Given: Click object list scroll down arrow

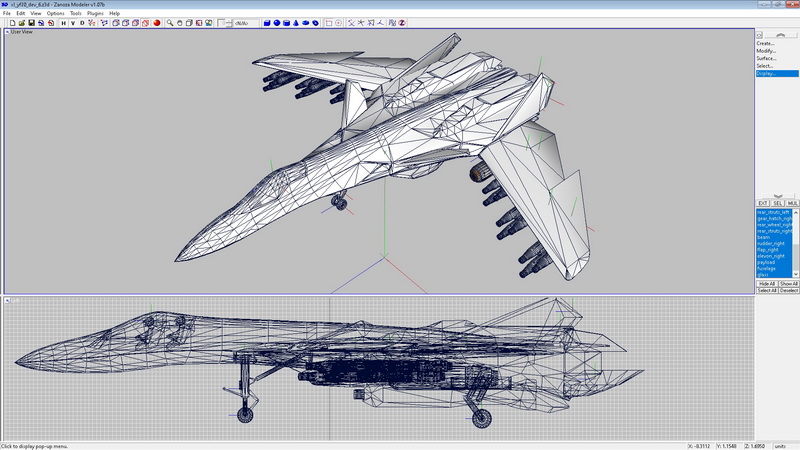Looking at the screenshot, I should point(795,274).
